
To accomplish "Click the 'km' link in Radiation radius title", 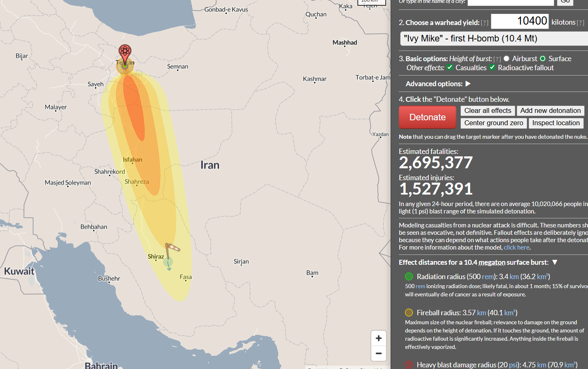I will (x=514, y=277).
